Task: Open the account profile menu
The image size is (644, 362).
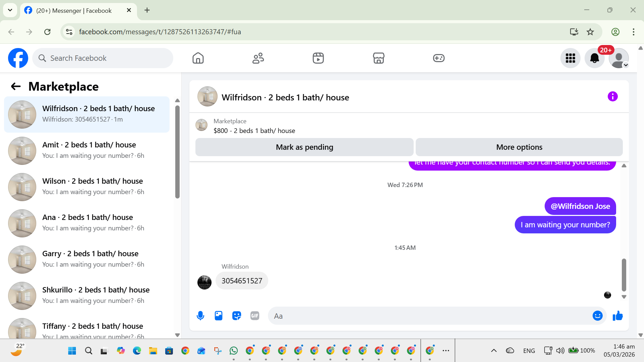Action: [x=619, y=58]
